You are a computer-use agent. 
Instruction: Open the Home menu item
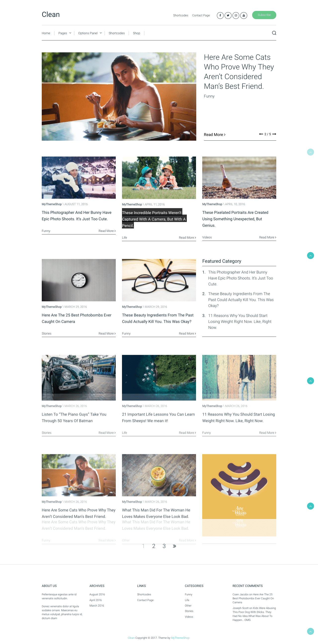pyautogui.click(x=46, y=33)
